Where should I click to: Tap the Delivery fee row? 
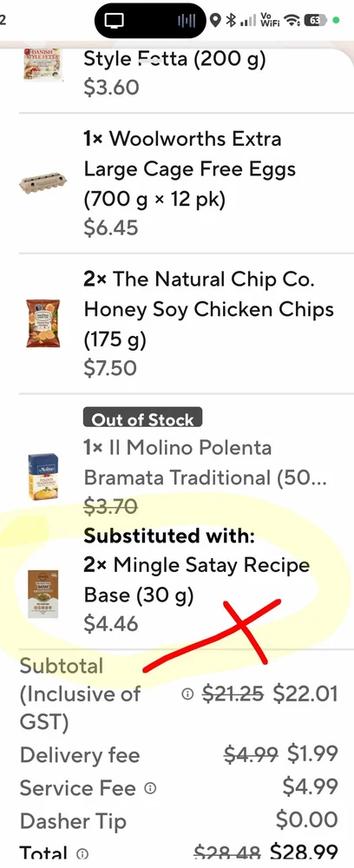tap(178, 754)
